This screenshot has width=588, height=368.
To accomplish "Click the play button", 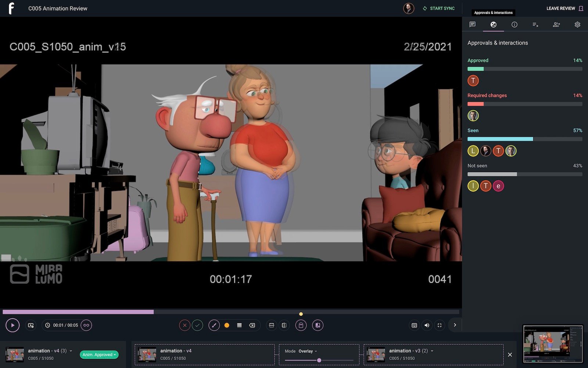I will [12, 325].
